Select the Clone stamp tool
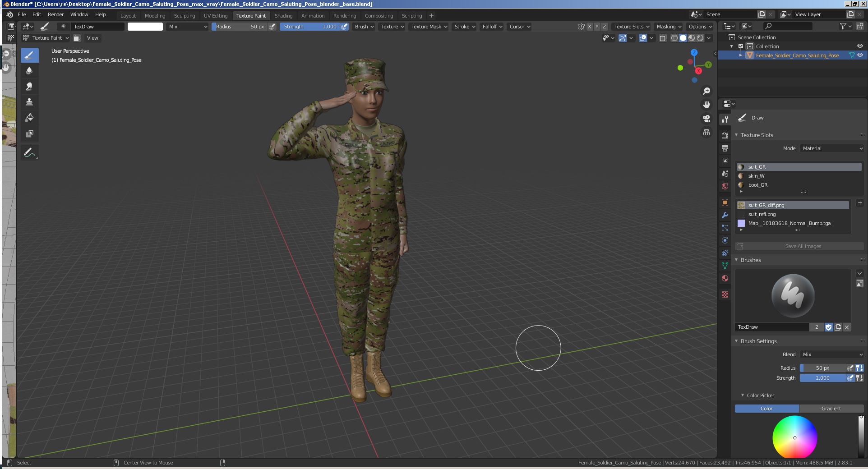 29,102
